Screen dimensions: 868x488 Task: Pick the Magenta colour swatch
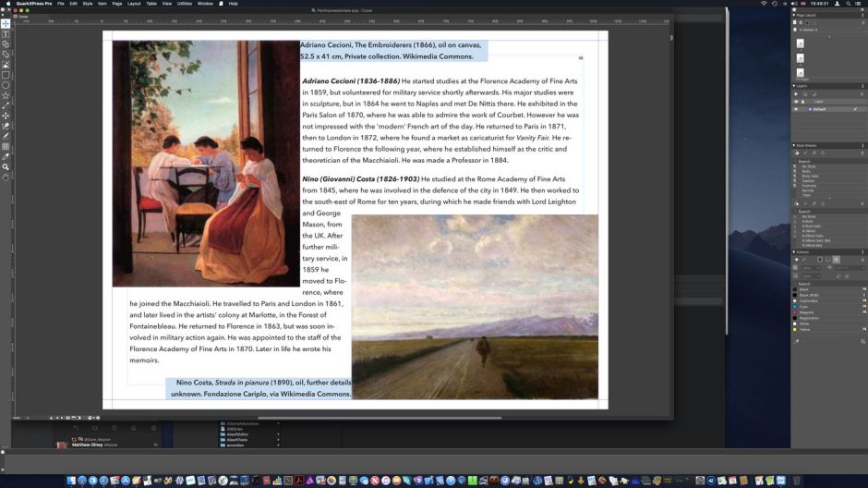(x=805, y=312)
